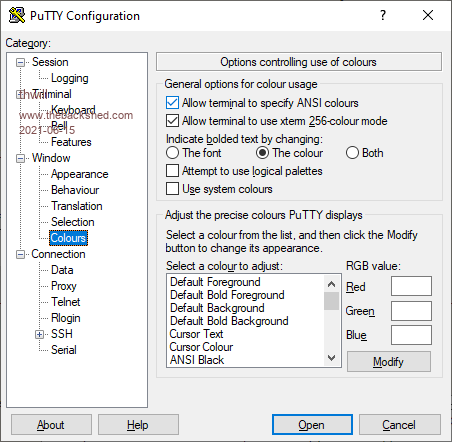Open the Features category
The image size is (452, 442).
(71, 142)
